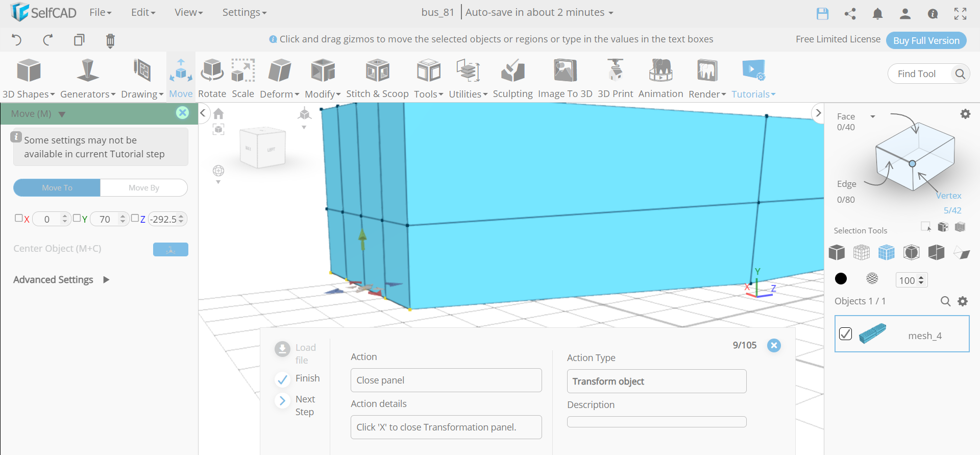
Task: Click the Share icon
Action: tap(850, 14)
